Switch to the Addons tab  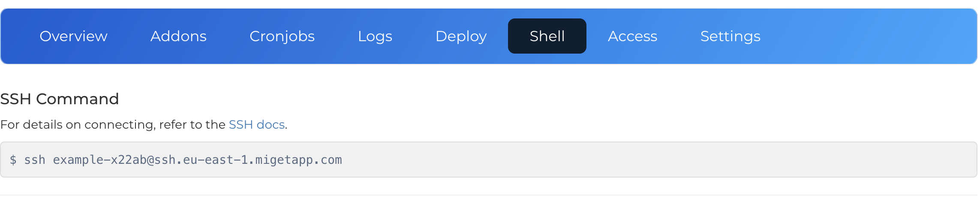tap(178, 36)
